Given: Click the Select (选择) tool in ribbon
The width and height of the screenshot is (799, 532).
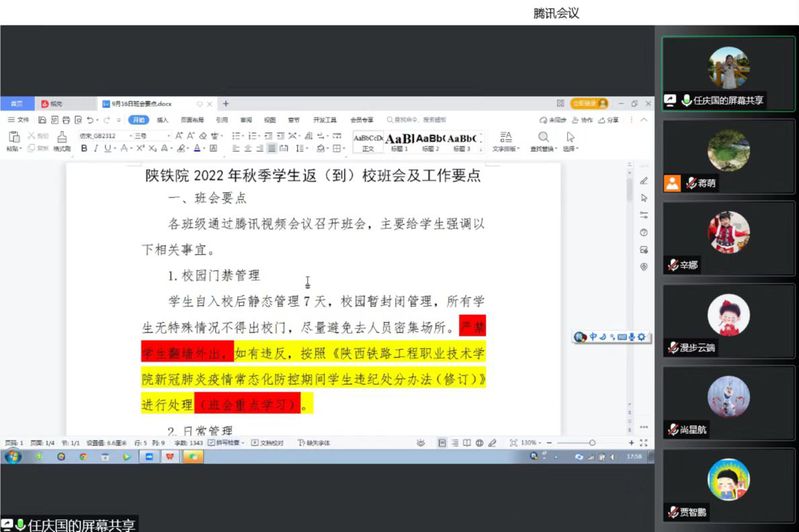Looking at the screenshot, I should point(570,141).
